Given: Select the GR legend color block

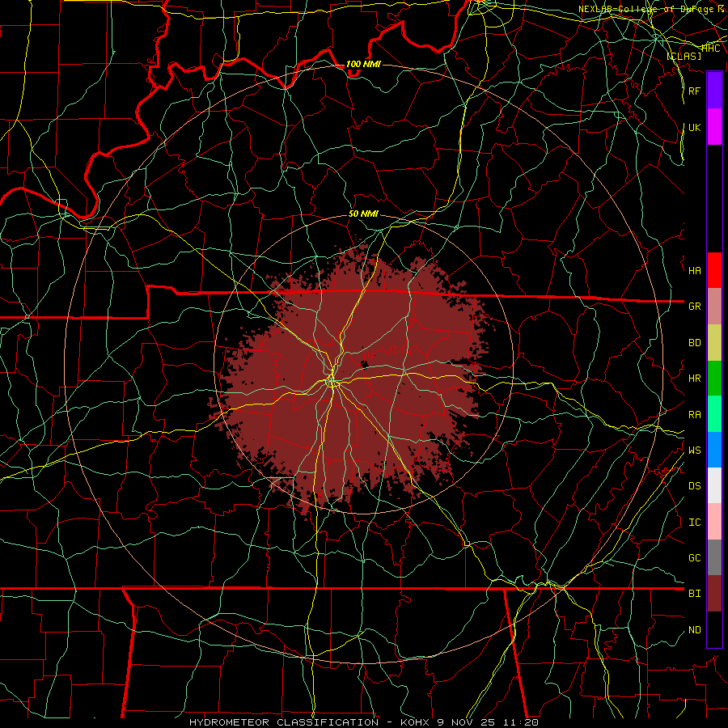Looking at the screenshot, I should click(714, 306).
